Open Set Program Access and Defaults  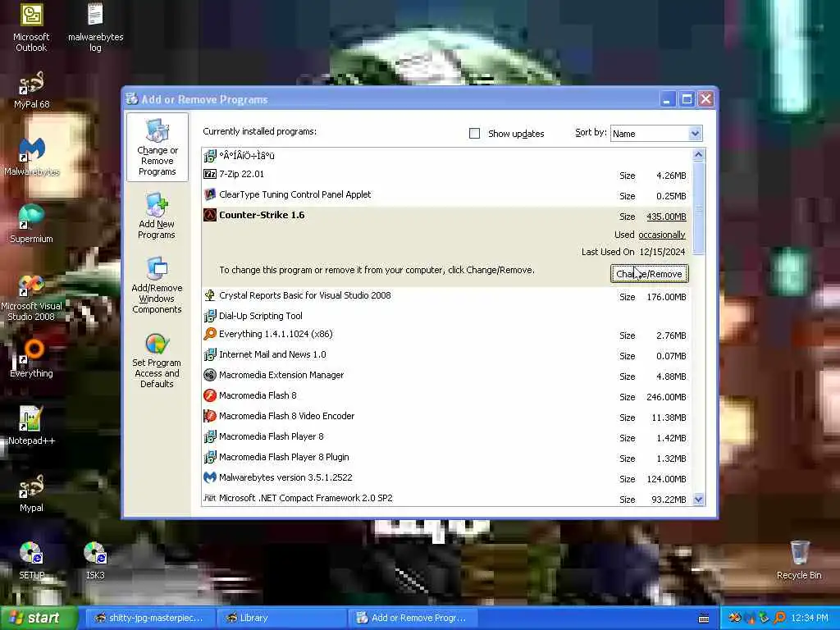(157, 361)
